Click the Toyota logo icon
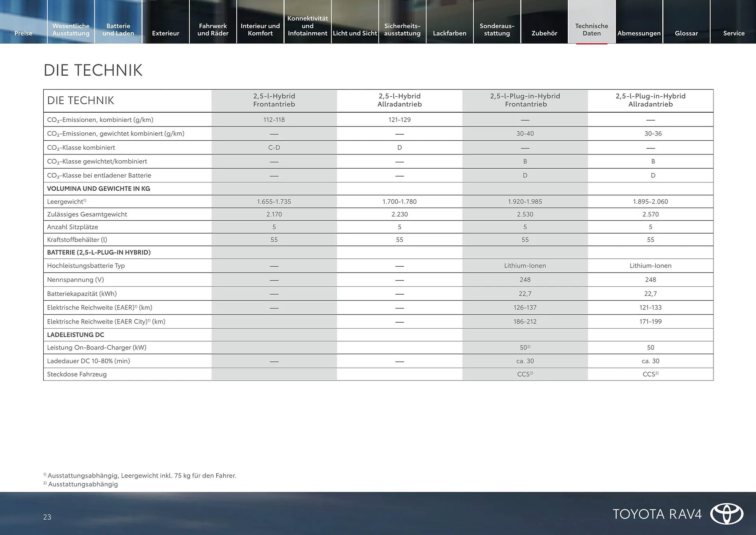 coord(726,514)
